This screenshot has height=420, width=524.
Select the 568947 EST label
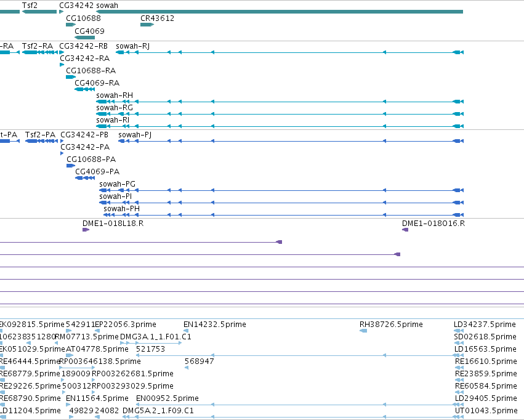click(199, 361)
